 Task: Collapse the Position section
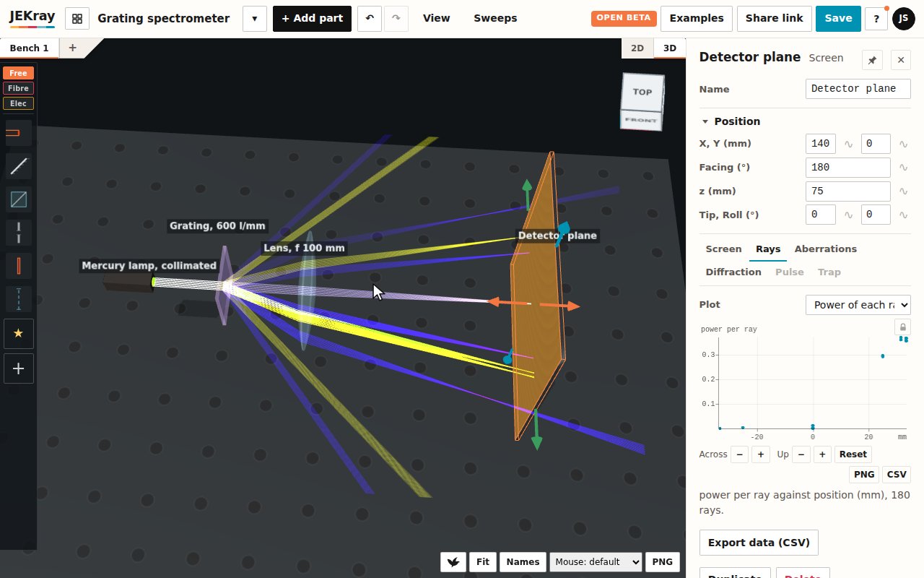coord(731,121)
